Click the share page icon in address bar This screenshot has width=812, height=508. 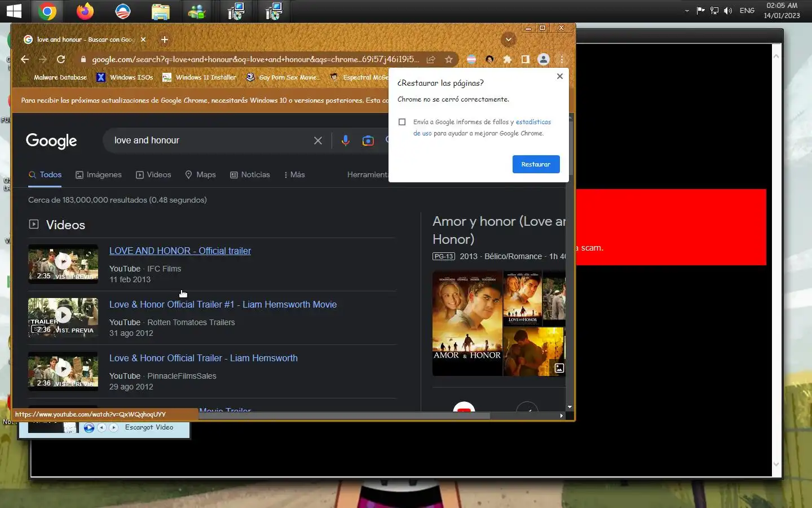(x=431, y=59)
